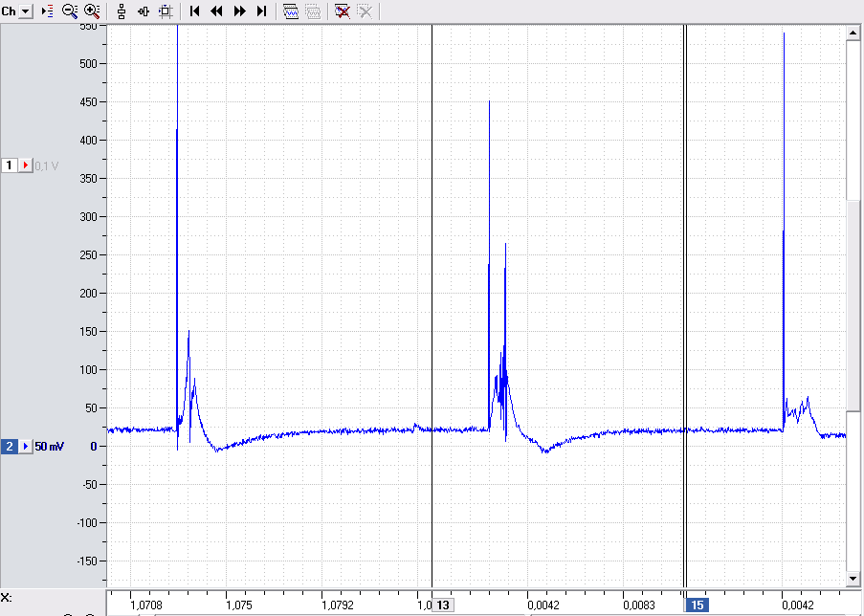
Task: Click the X: axis label
Action: coord(7,598)
